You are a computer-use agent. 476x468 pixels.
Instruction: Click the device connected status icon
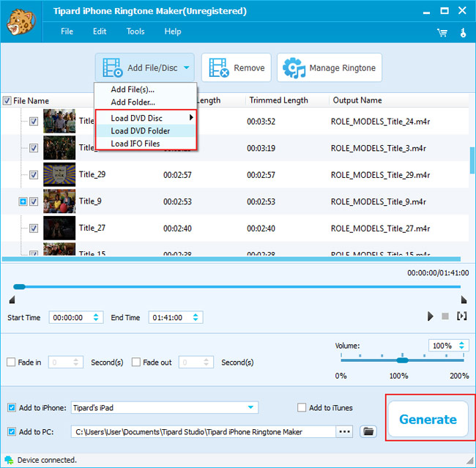9,460
